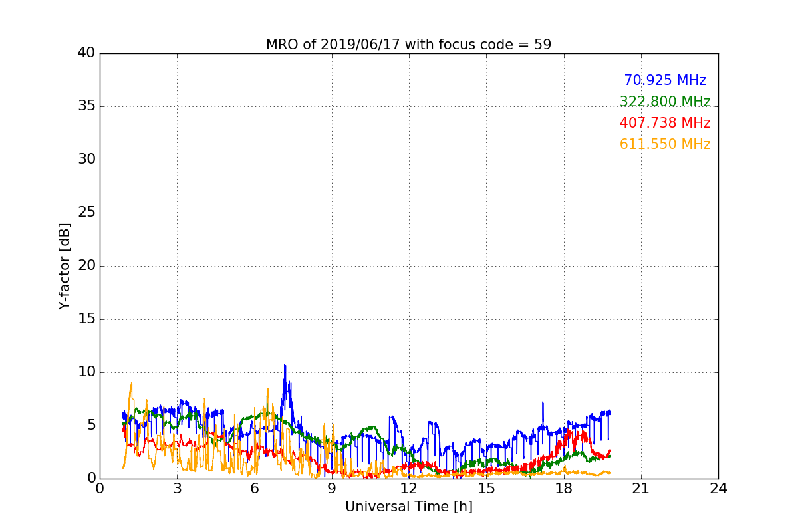The width and height of the screenshot is (798, 532).
Task: Click the x-axis tick label 15
Action: (486, 489)
